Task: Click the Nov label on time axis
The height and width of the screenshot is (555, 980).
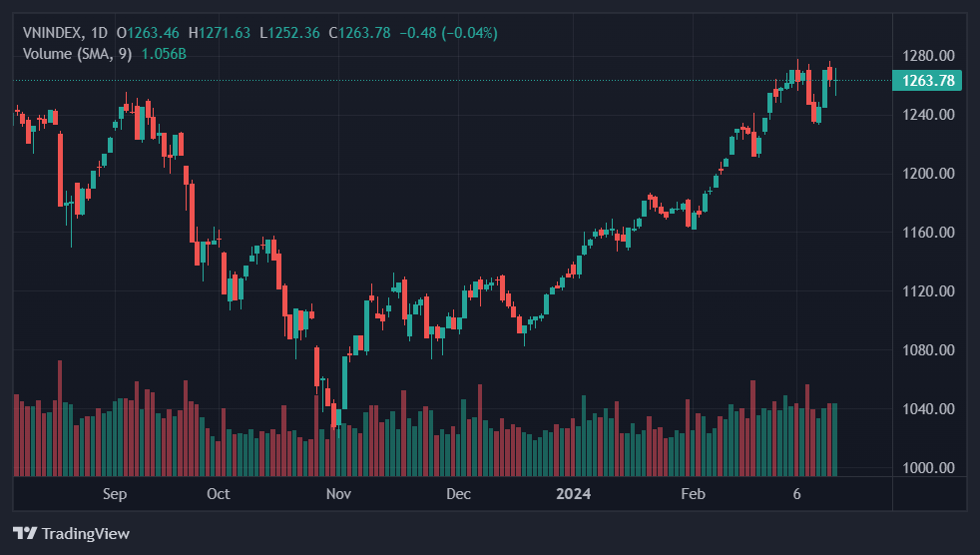Action: [x=339, y=494]
